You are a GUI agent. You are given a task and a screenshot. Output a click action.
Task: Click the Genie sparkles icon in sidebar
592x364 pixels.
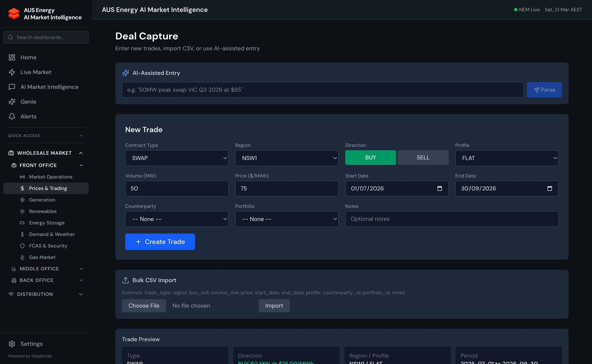click(x=12, y=102)
